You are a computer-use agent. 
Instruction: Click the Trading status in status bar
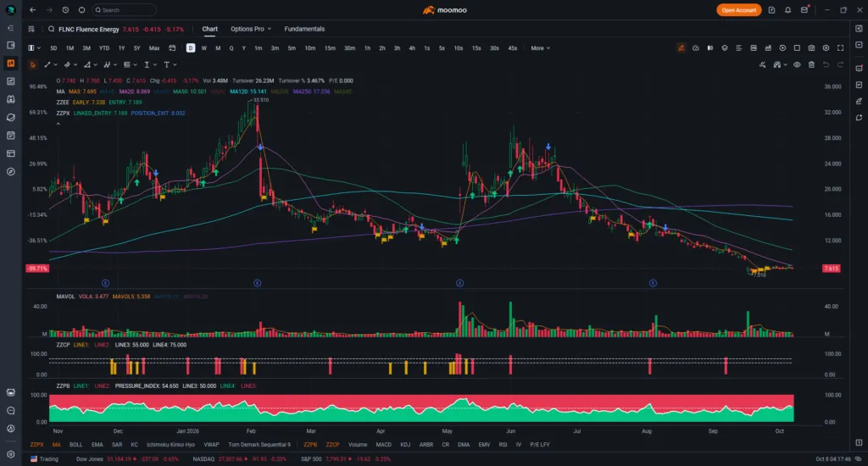(44, 459)
